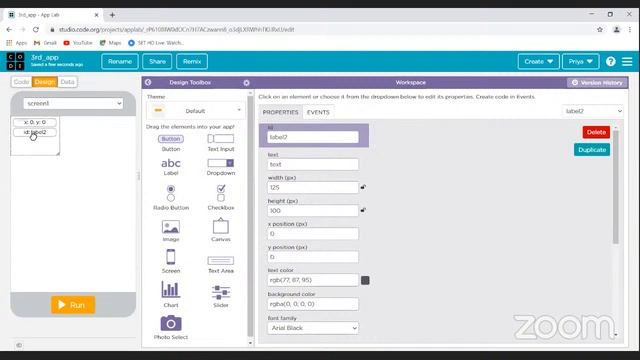Pick the Photo Select camera icon

pyautogui.click(x=171, y=323)
